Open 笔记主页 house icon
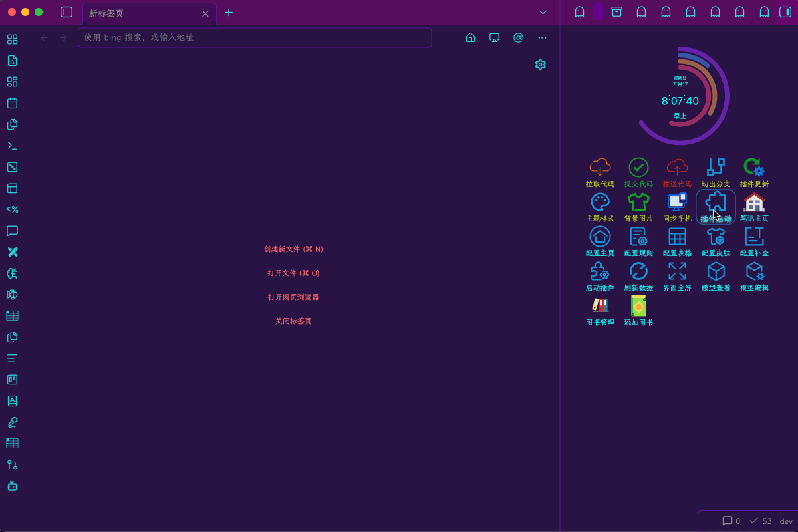The width and height of the screenshot is (798, 532). [x=754, y=201]
